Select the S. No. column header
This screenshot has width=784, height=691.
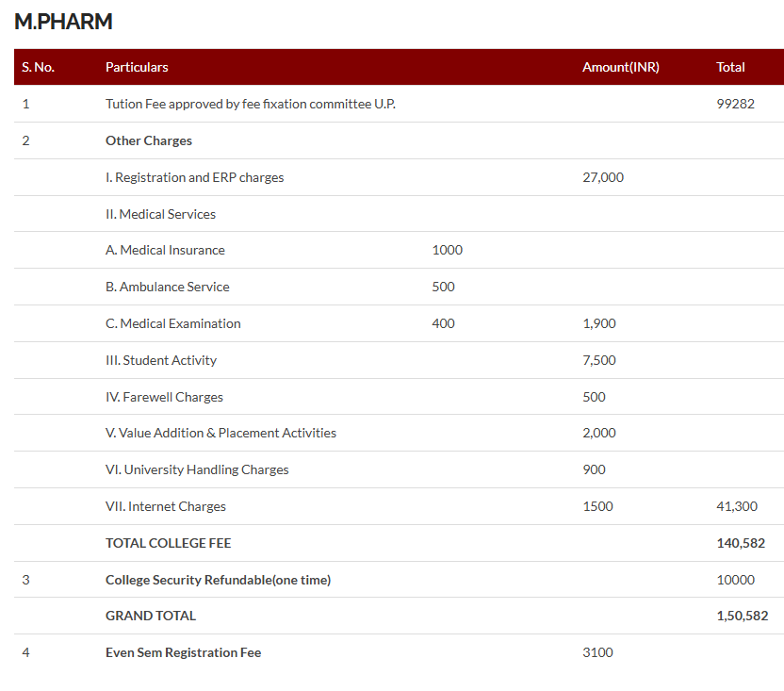38,67
